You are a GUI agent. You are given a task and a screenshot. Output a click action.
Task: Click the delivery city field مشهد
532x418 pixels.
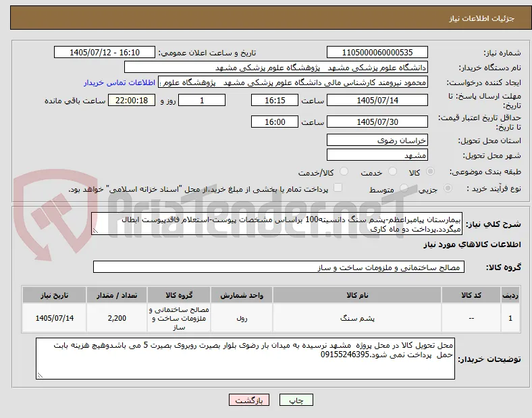[x=377, y=155]
